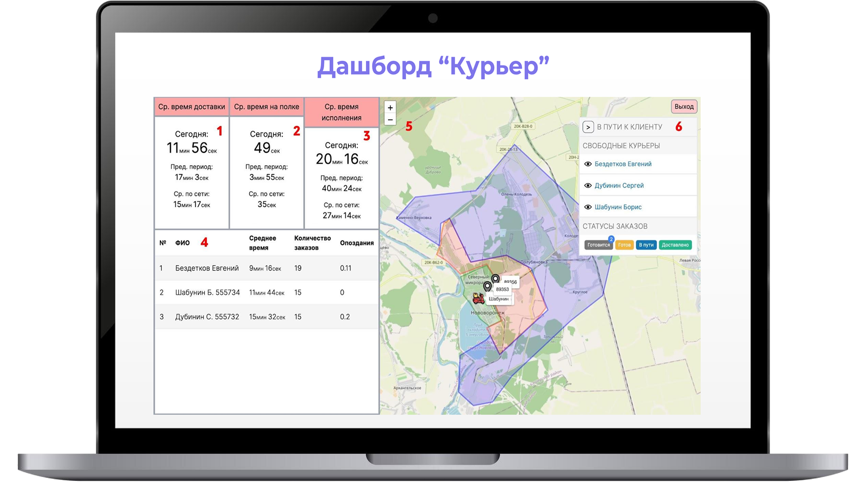863x504 pixels.
Task: Filter orders by Готовится status
Action: click(x=598, y=245)
